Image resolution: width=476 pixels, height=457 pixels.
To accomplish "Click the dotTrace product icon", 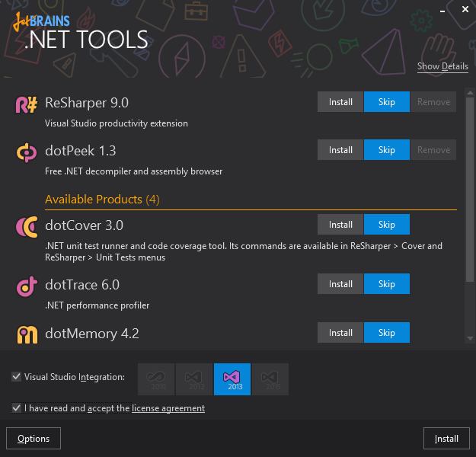I will (x=27, y=286).
